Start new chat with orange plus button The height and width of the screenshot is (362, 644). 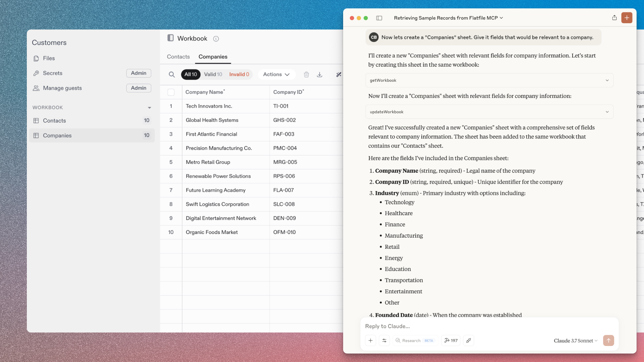click(x=627, y=18)
